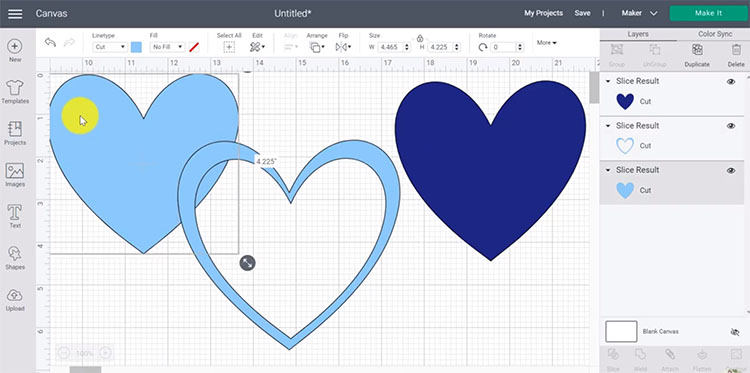Open the Fill dropdown set to No Fill
The width and height of the screenshot is (750, 373).
click(x=167, y=47)
